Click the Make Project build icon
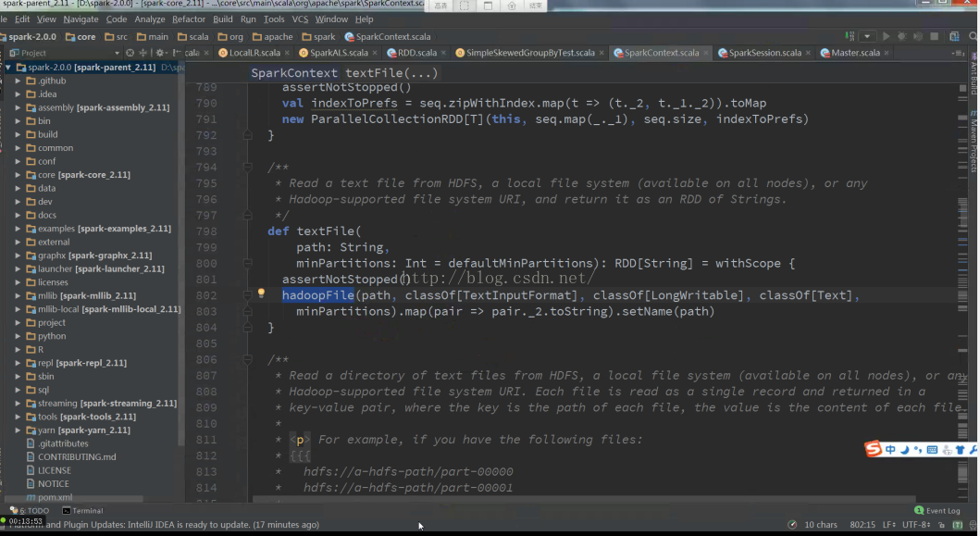Screen dimensions: 980x536 click(x=850, y=36)
